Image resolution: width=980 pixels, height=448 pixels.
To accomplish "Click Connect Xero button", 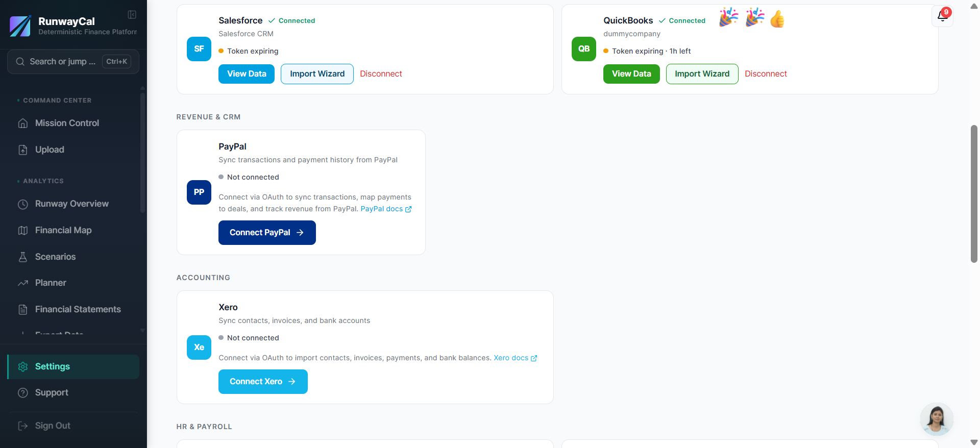I will [263, 382].
